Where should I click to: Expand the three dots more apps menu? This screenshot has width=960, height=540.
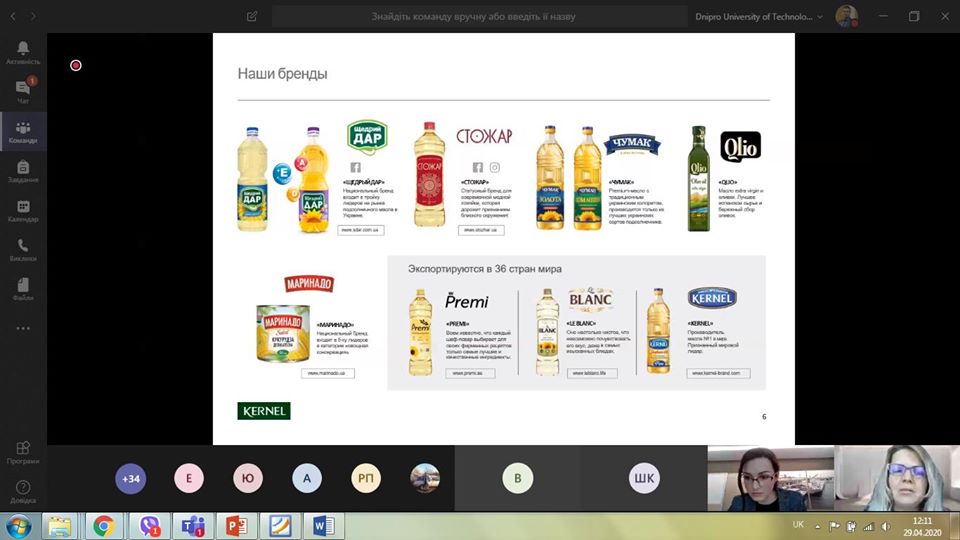click(23, 328)
